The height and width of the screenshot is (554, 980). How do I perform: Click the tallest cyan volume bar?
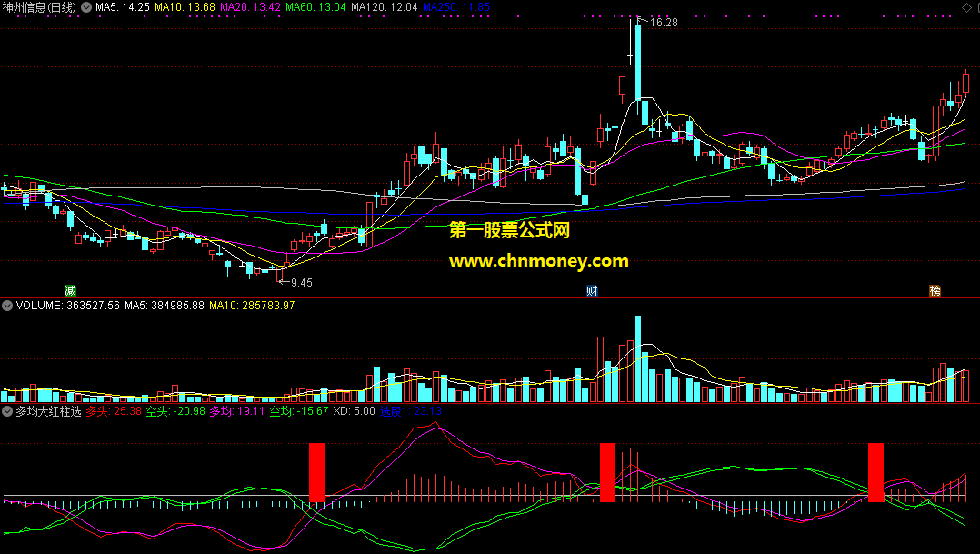(x=637, y=359)
